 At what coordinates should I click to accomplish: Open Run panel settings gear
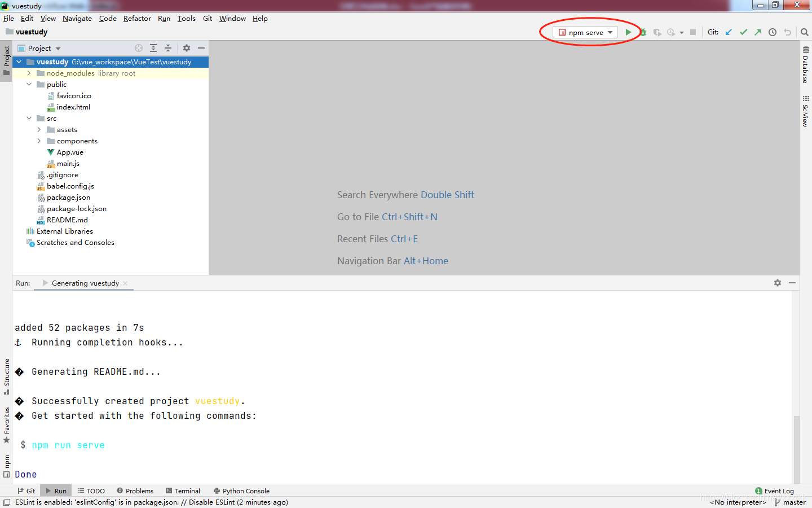tap(778, 283)
